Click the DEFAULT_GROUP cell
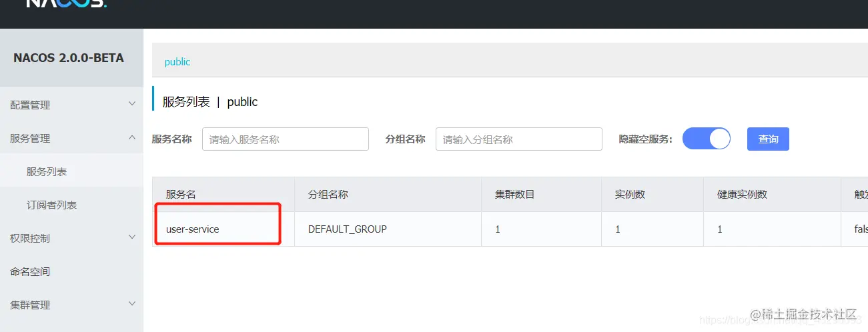 388,229
